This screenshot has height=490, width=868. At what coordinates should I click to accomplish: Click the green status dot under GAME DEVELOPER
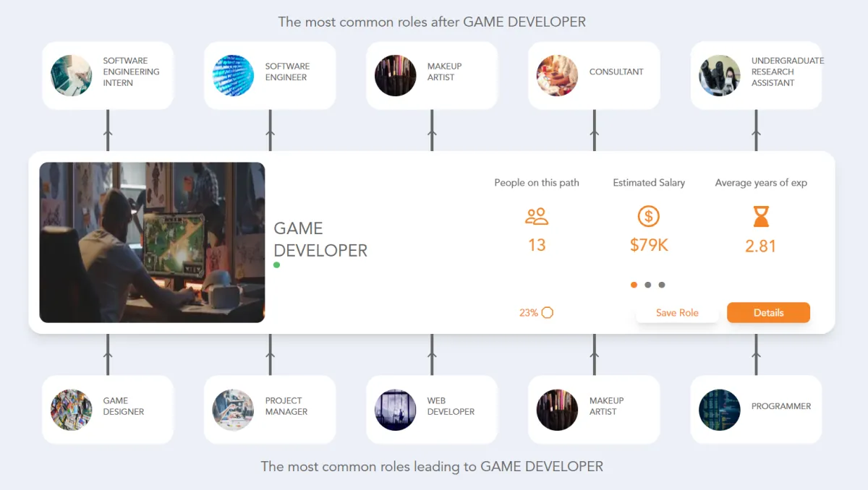point(277,265)
